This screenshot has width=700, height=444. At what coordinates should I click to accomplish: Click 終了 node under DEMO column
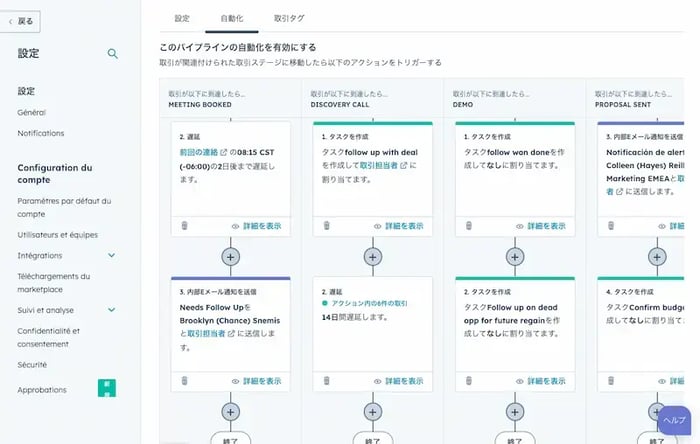click(x=515, y=439)
